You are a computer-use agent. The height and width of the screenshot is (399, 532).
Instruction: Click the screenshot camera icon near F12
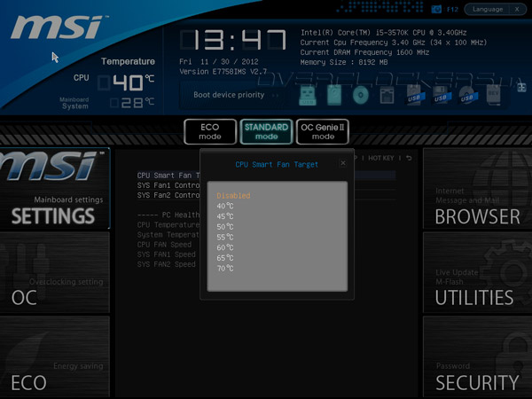436,9
